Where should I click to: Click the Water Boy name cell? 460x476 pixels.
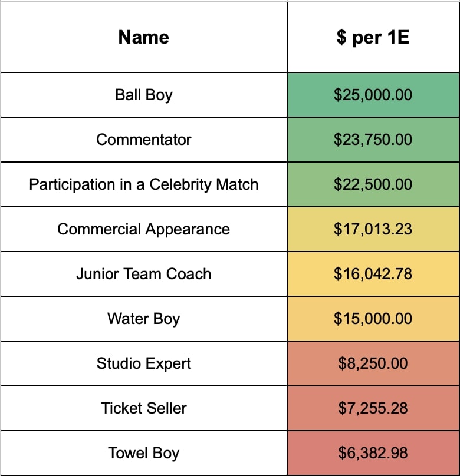click(144, 319)
